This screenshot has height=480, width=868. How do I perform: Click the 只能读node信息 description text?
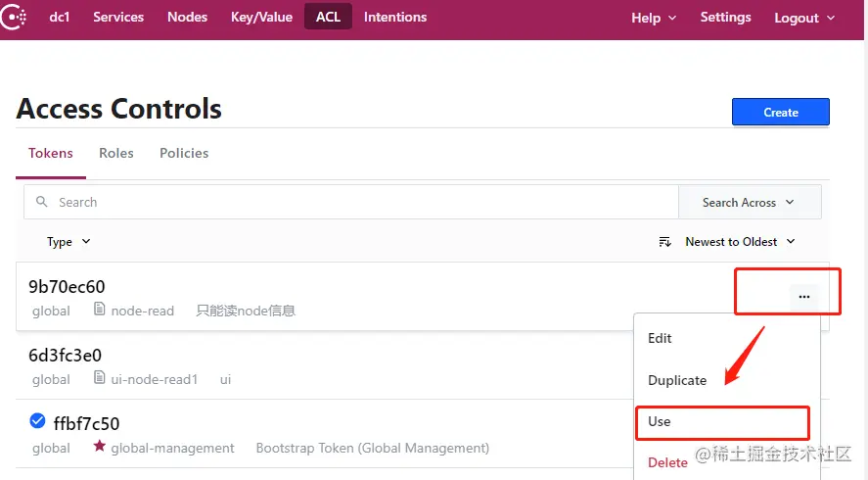coord(246,311)
